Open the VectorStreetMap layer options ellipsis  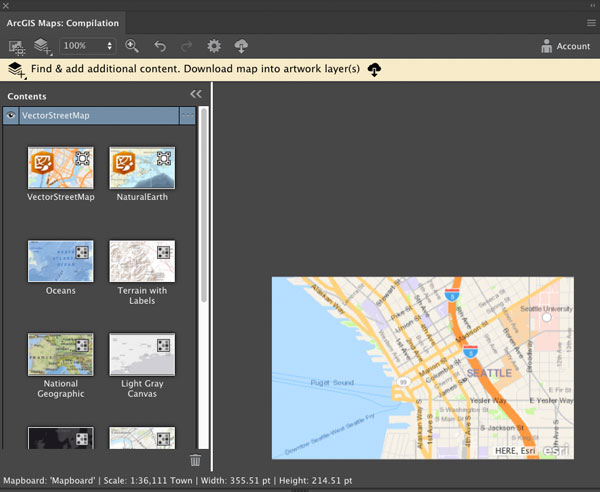click(x=188, y=115)
